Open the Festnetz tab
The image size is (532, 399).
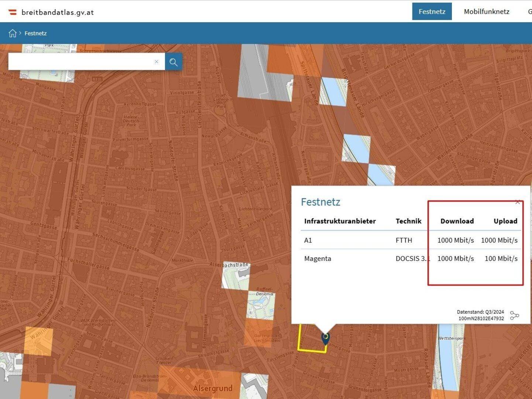click(432, 11)
